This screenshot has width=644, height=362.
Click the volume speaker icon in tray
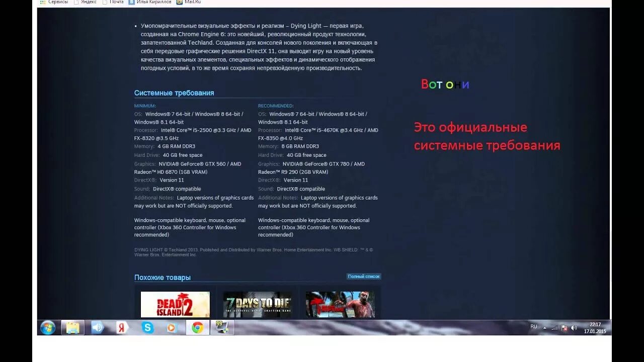[x=574, y=328]
